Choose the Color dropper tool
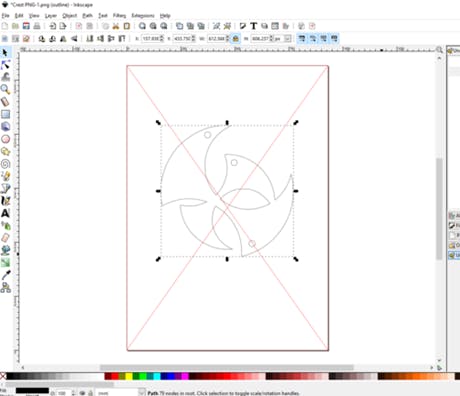 click(x=6, y=275)
